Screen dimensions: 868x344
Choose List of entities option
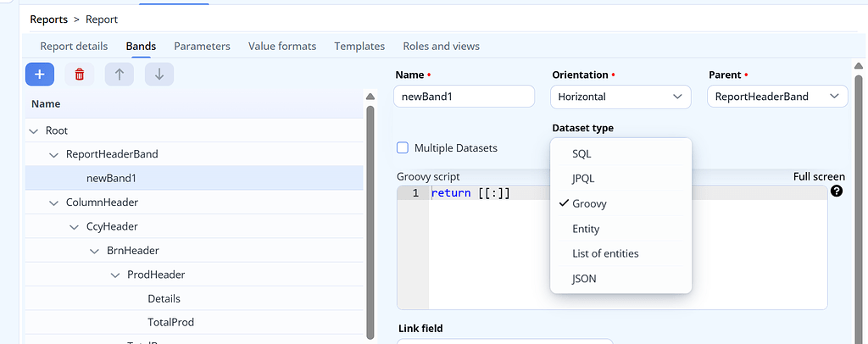coord(620,253)
